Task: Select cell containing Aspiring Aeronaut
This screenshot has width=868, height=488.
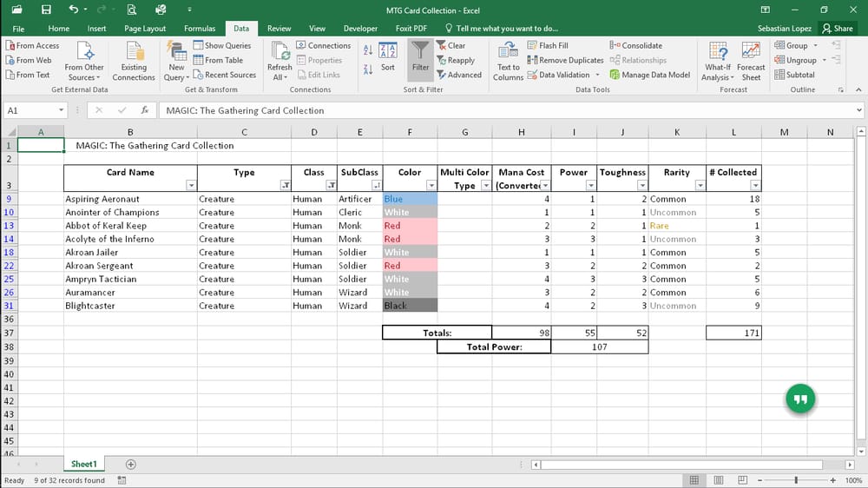Action: 130,199
